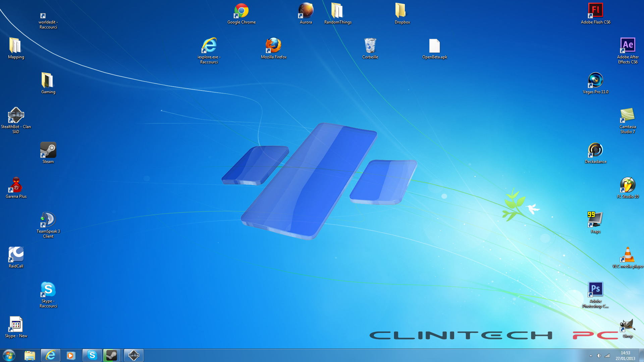The width and height of the screenshot is (644, 362).
Task: Select the Mozilla Firefox icon
Action: pyautogui.click(x=274, y=49)
